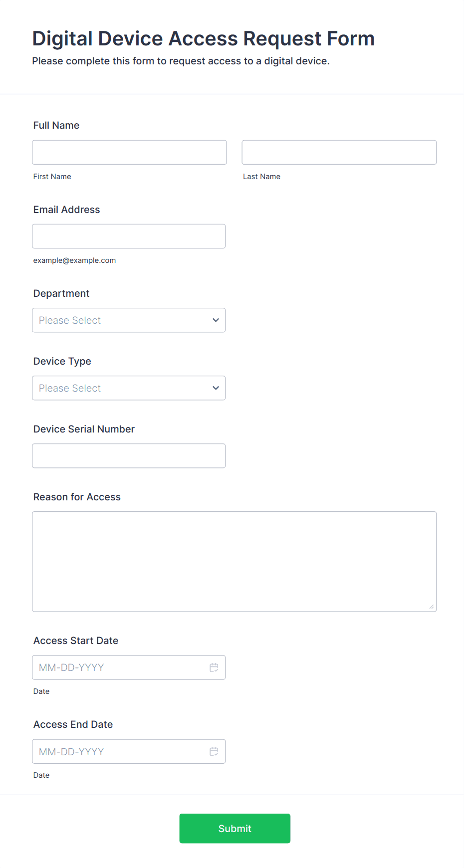Click the Digital Device Access Request Form heading
This screenshot has height=868, width=464.
pos(203,38)
